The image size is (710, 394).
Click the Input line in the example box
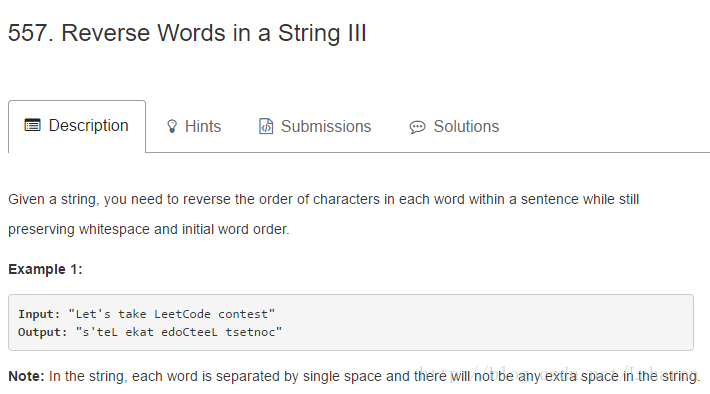(146, 314)
